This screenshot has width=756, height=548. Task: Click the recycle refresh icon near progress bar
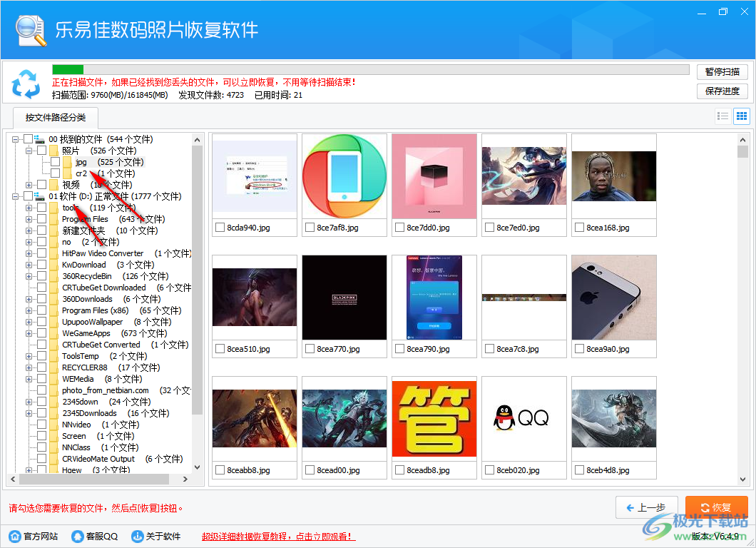tap(26, 83)
